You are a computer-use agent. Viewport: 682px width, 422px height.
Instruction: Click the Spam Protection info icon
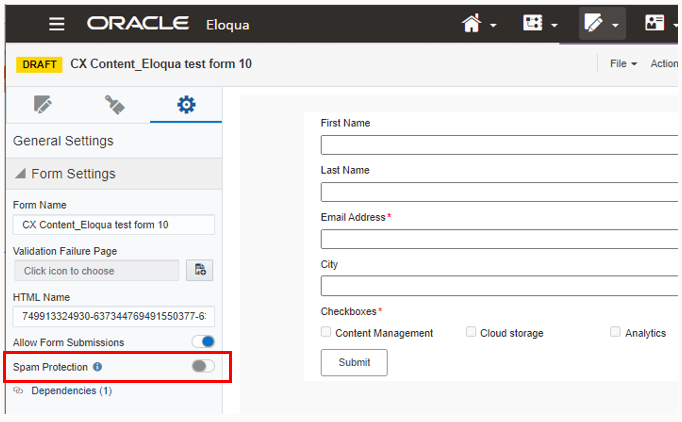click(97, 367)
